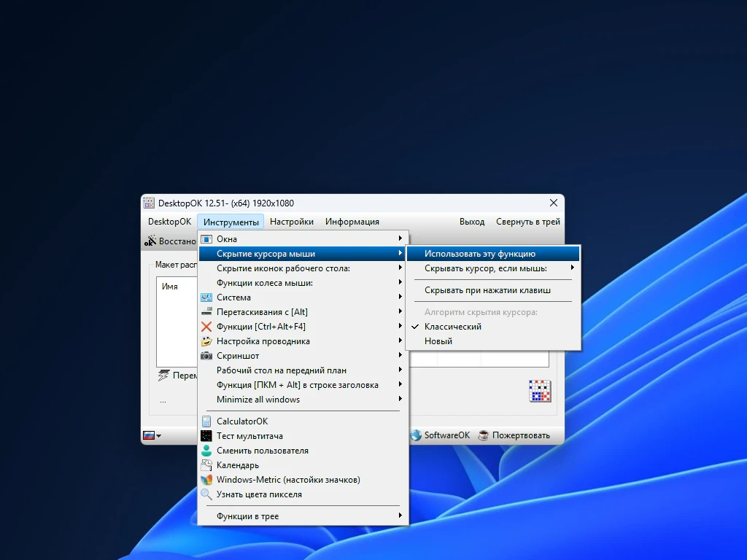This screenshot has width=747, height=560.
Task: Click Выход in the menu bar
Action: 472,222
